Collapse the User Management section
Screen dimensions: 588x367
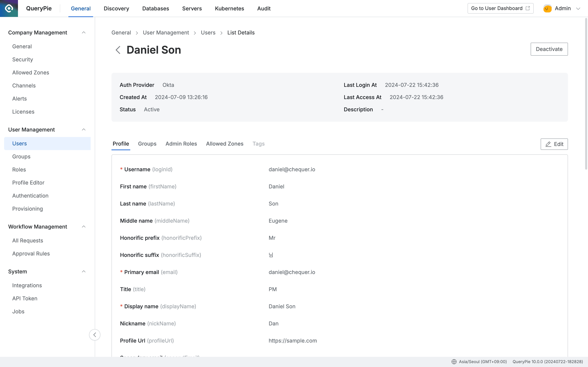[84, 129]
